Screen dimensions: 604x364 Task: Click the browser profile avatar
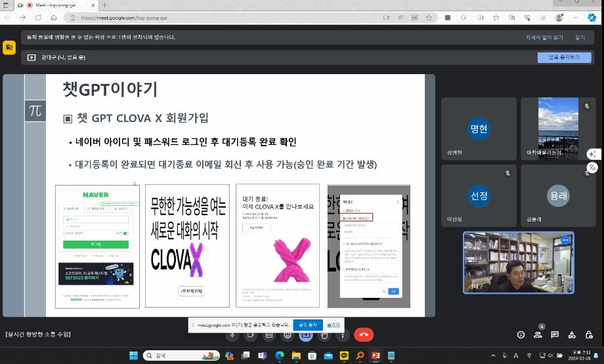(x=559, y=18)
